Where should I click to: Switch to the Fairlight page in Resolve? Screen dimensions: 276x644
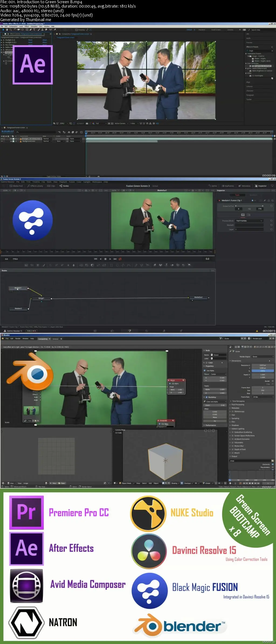tap(164, 331)
